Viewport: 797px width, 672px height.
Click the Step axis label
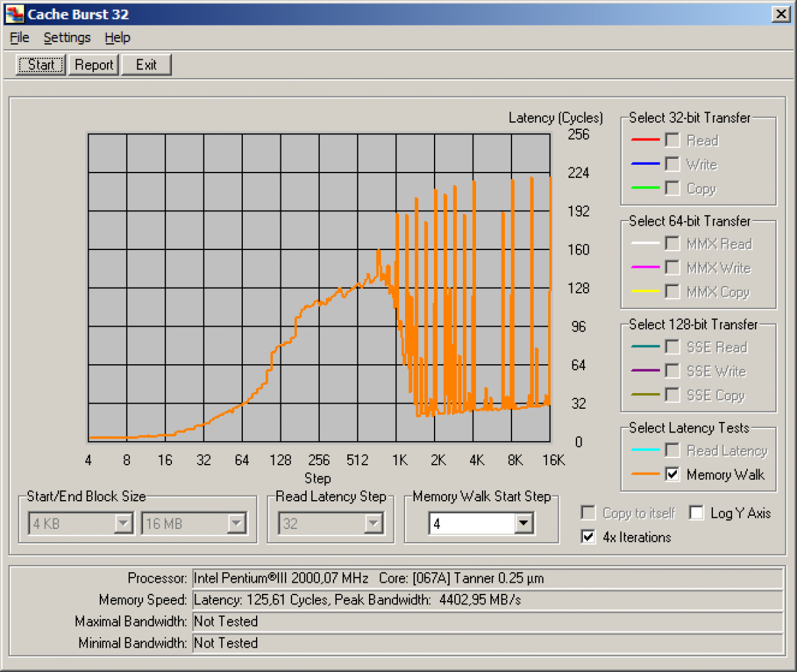tap(318, 478)
